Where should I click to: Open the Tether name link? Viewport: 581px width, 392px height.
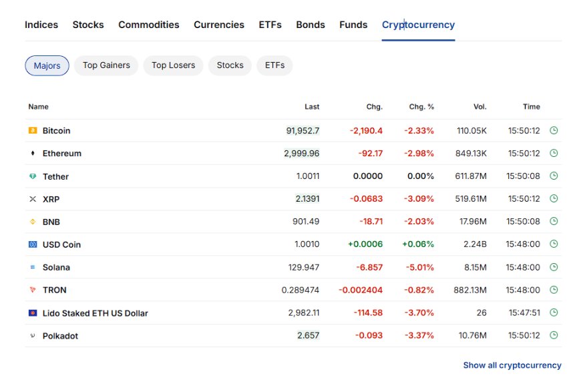55,177
